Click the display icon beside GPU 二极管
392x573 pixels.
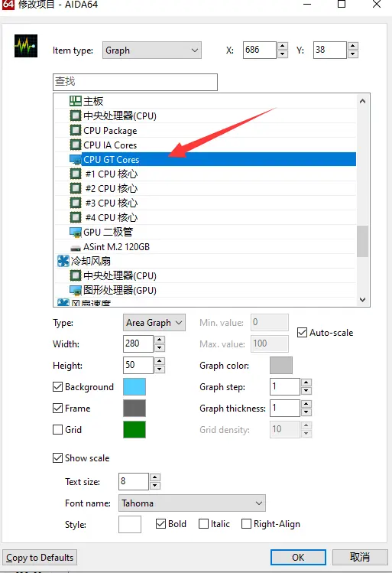click(76, 232)
